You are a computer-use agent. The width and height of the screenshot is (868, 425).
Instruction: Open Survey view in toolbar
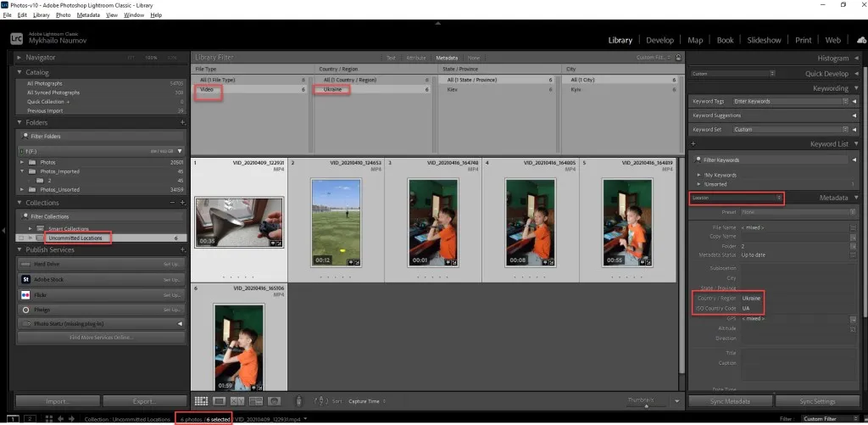255,400
